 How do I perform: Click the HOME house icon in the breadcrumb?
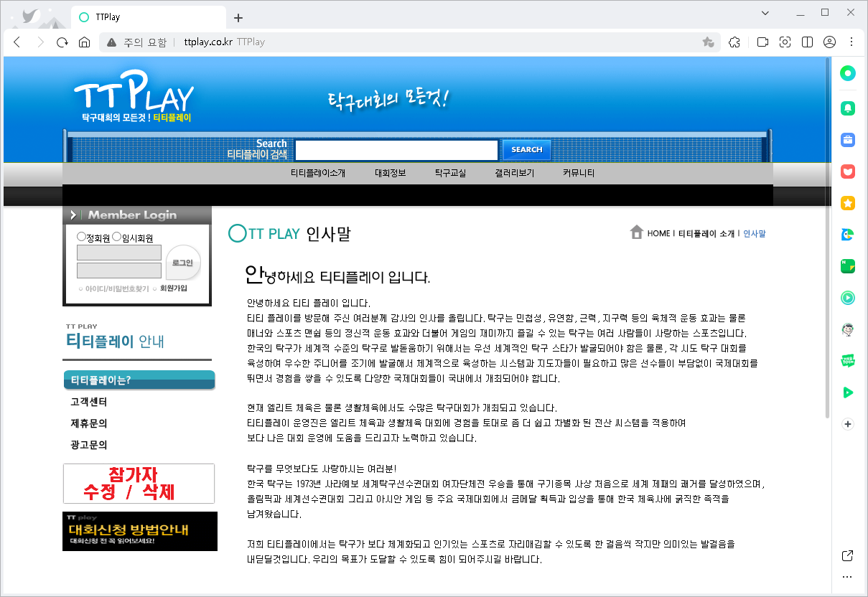[638, 232]
